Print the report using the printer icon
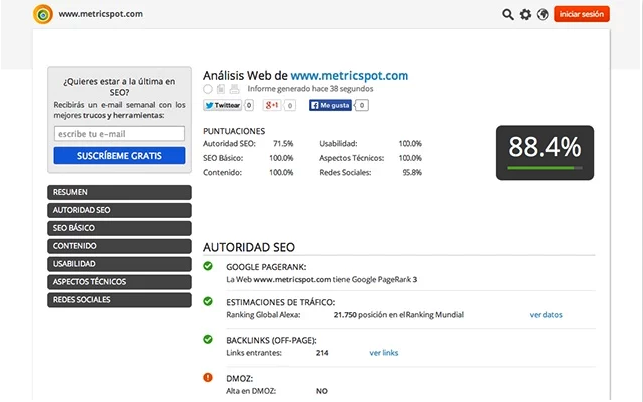Viewport: 643px width, 402px height. (234, 89)
